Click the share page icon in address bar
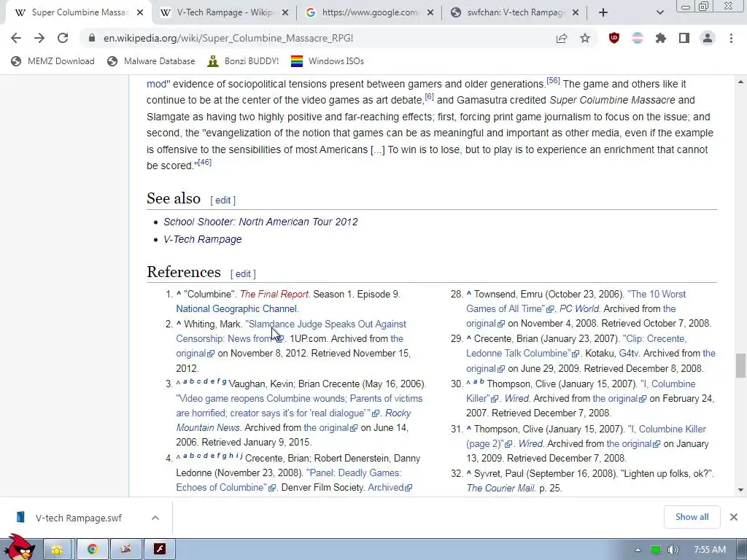Screen dimensions: 747x560 point(562,38)
